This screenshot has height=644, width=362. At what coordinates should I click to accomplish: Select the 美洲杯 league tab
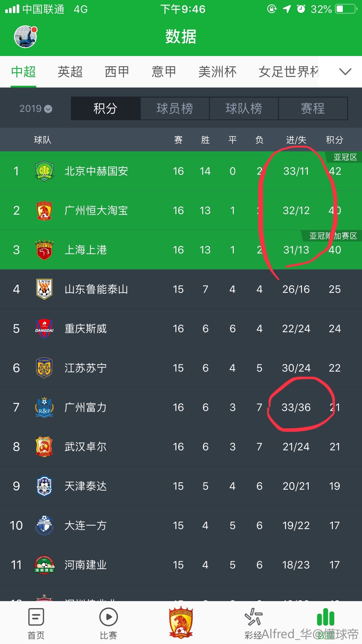tap(217, 72)
